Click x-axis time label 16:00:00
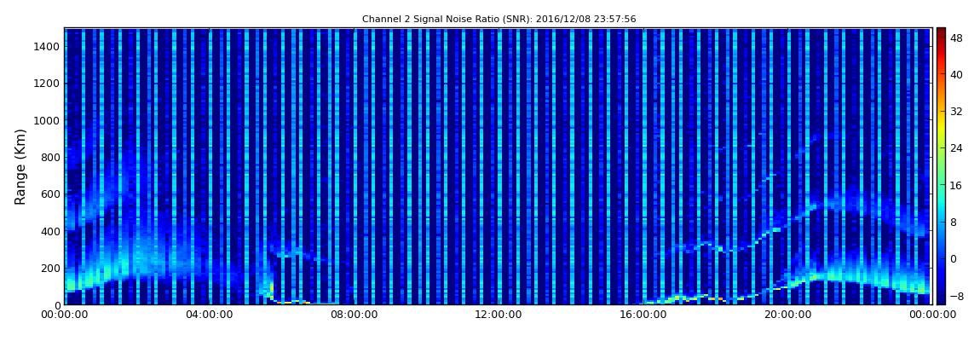The image size is (980, 347). 643,315
